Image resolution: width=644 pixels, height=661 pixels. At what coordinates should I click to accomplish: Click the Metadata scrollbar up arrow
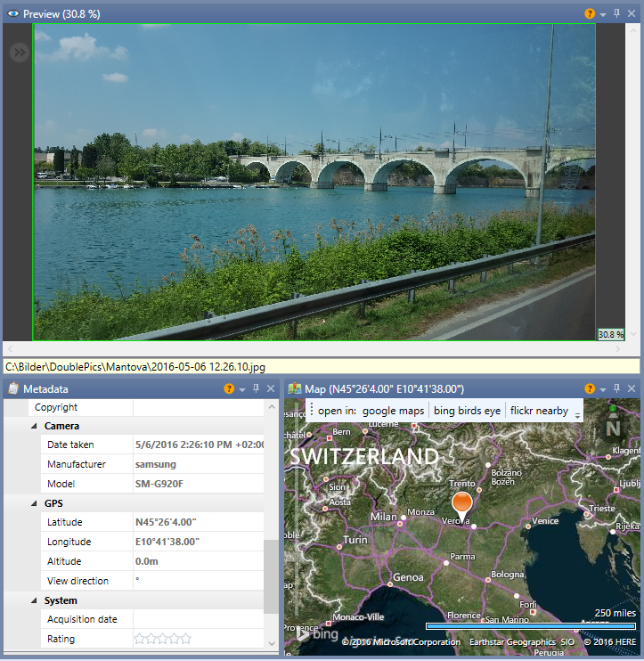pyautogui.click(x=272, y=407)
